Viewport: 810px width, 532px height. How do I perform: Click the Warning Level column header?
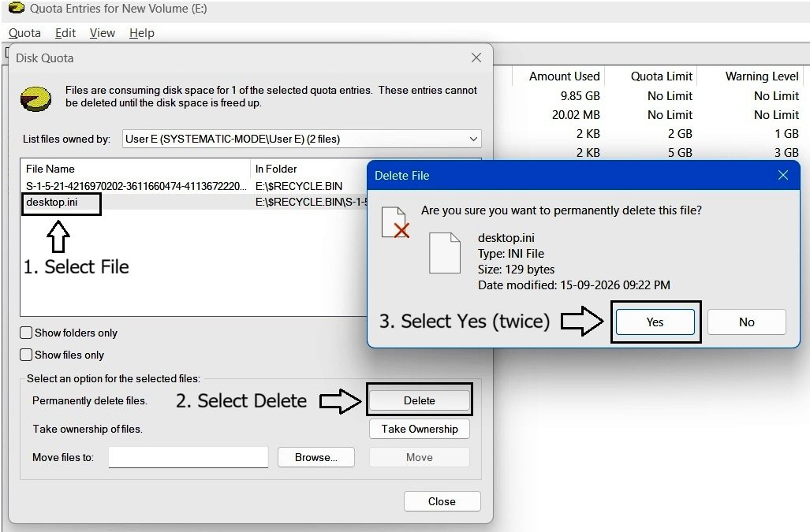762,76
